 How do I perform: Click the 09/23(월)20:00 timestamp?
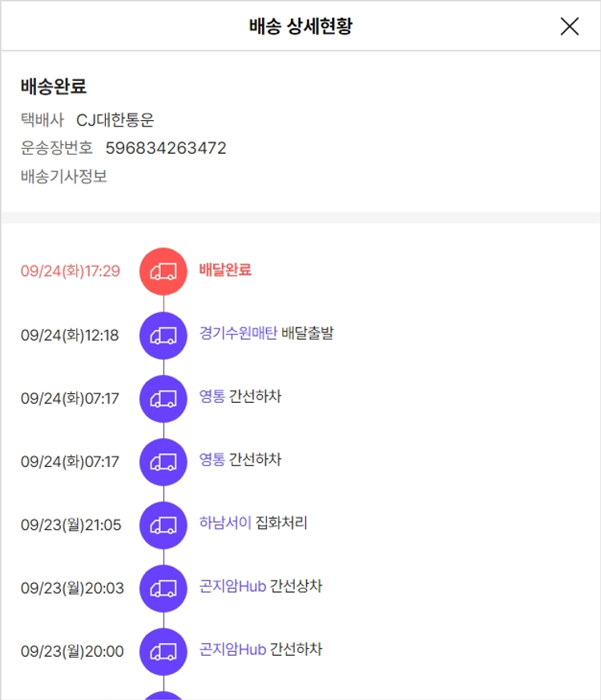pyautogui.click(x=72, y=651)
